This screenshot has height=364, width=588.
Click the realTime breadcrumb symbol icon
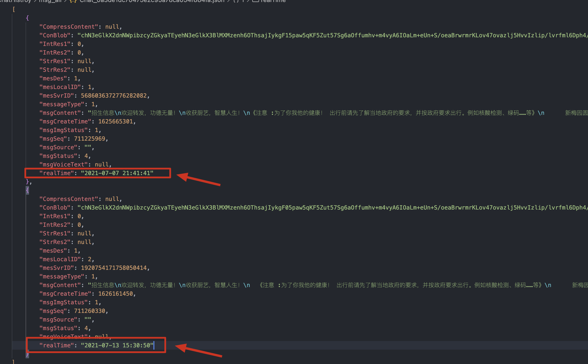(x=255, y=1)
